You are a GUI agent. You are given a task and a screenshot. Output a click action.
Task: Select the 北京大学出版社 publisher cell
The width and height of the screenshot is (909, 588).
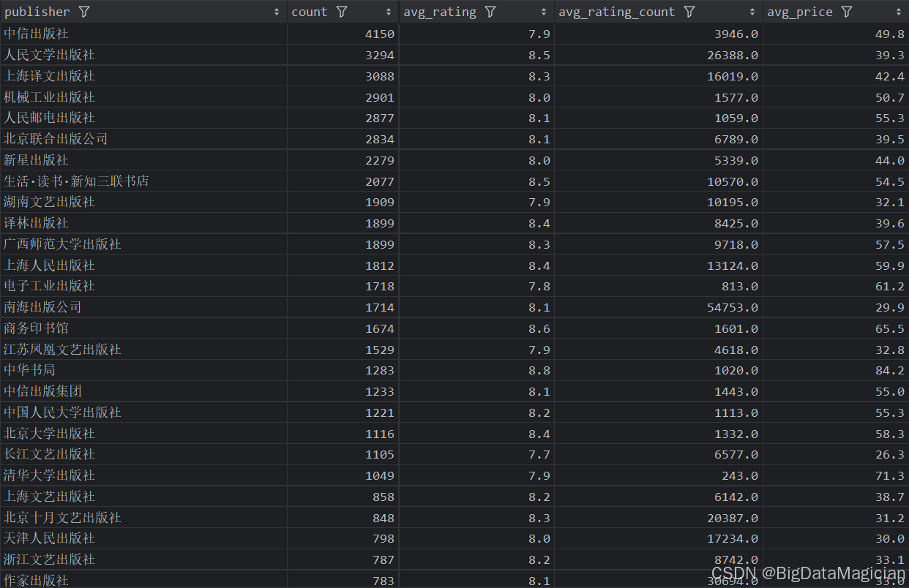[x=143, y=434]
